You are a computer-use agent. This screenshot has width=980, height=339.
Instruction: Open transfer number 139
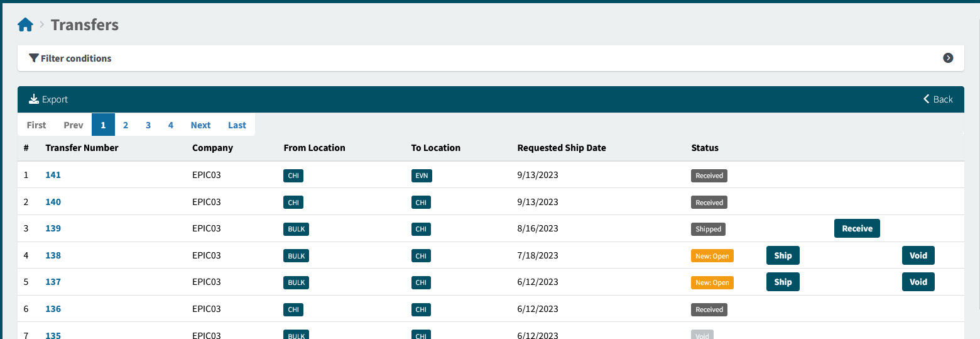[x=53, y=229]
